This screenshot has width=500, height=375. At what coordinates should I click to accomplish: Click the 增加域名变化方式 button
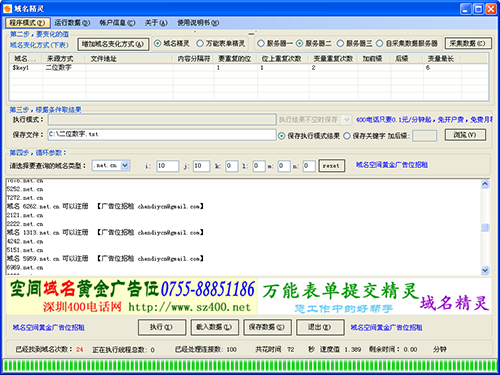[113, 44]
